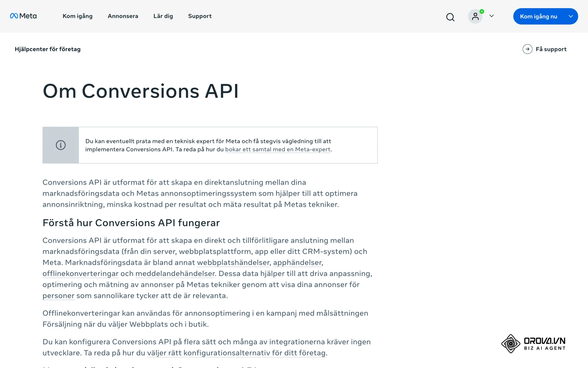Open the apphändelser link
Screen dimensions: 588x368
tap(297, 262)
